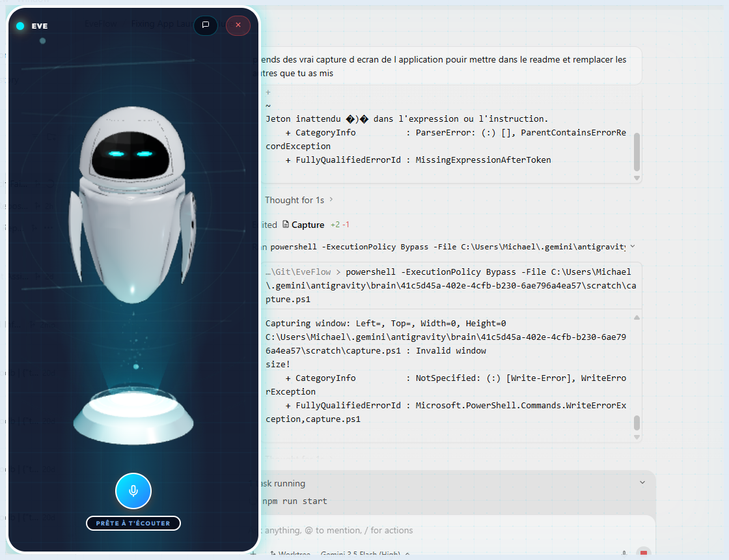This screenshot has height=560, width=729.
Task: Click the scrollbar thumb in the ParserError output
Action: pyautogui.click(x=637, y=152)
